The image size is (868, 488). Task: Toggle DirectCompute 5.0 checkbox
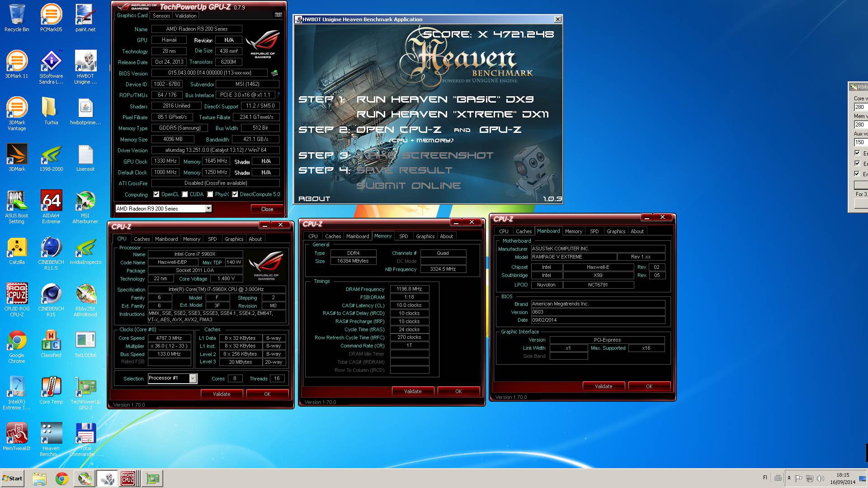coord(235,194)
